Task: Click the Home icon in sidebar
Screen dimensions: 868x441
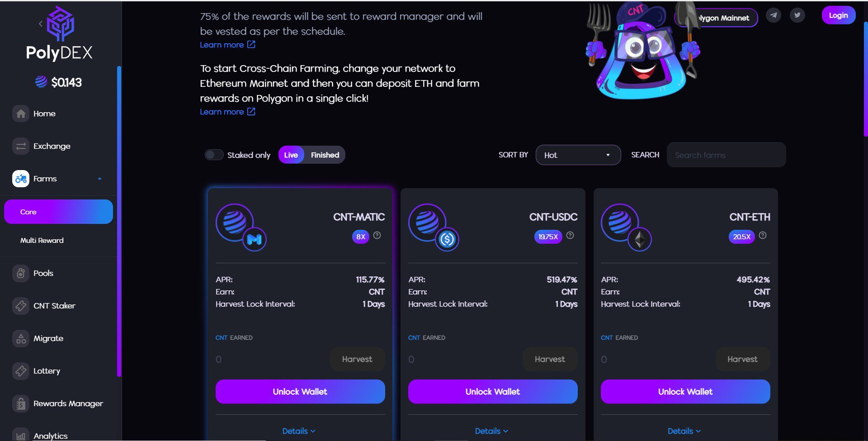Action: (x=21, y=114)
